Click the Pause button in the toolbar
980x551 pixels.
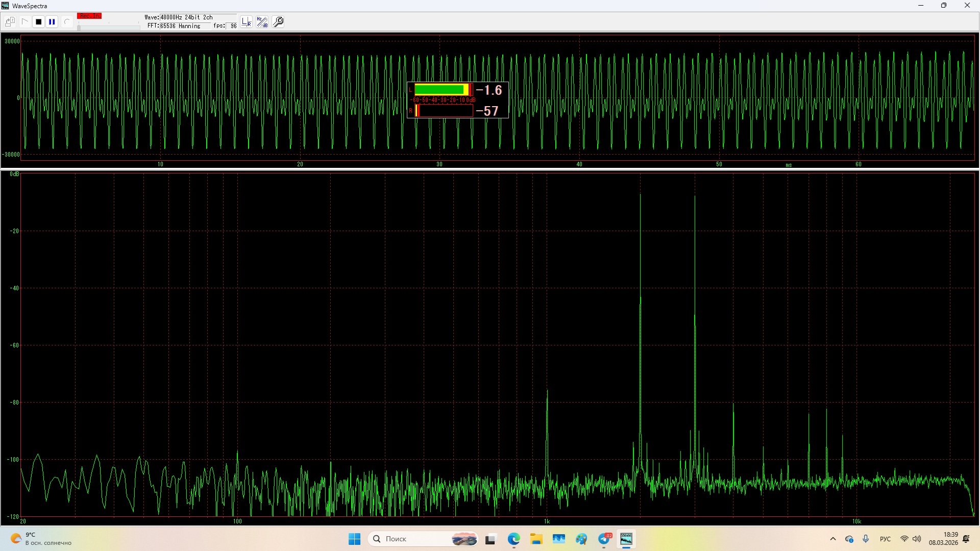pyautogui.click(x=52, y=22)
